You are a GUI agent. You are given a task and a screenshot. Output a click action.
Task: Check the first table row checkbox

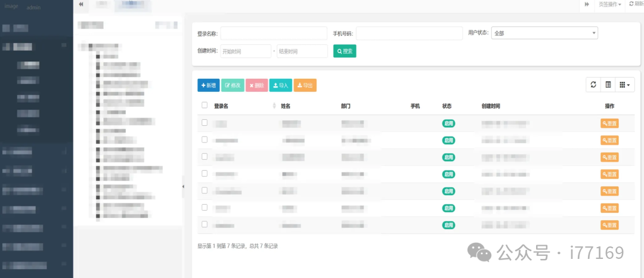pos(205,123)
